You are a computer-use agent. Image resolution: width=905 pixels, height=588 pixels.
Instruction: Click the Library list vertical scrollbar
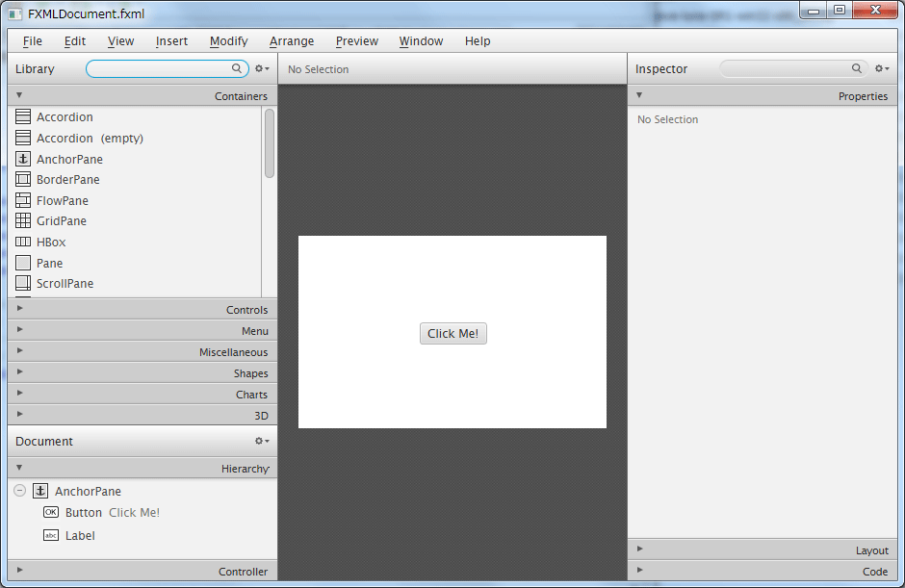(x=270, y=143)
